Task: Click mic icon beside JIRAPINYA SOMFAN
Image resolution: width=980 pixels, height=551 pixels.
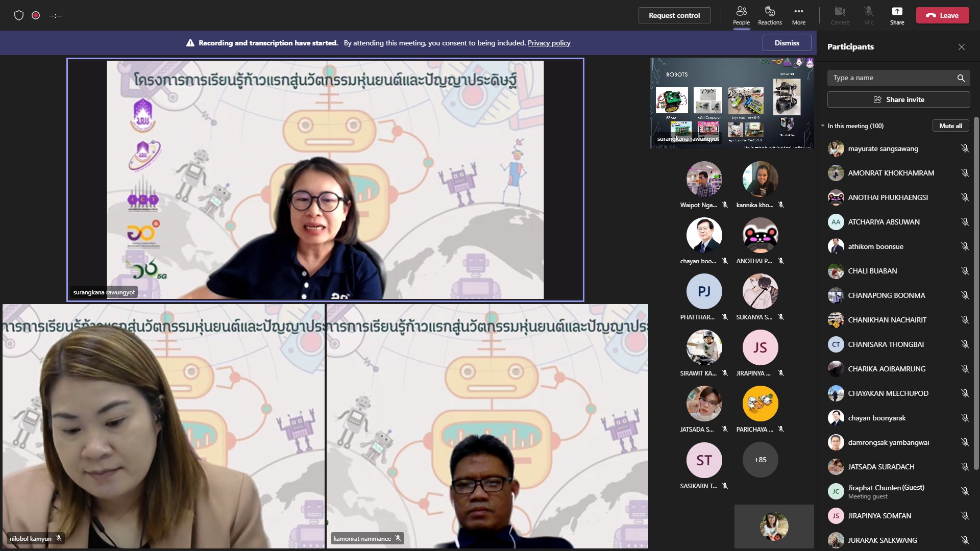Action: (x=965, y=516)
